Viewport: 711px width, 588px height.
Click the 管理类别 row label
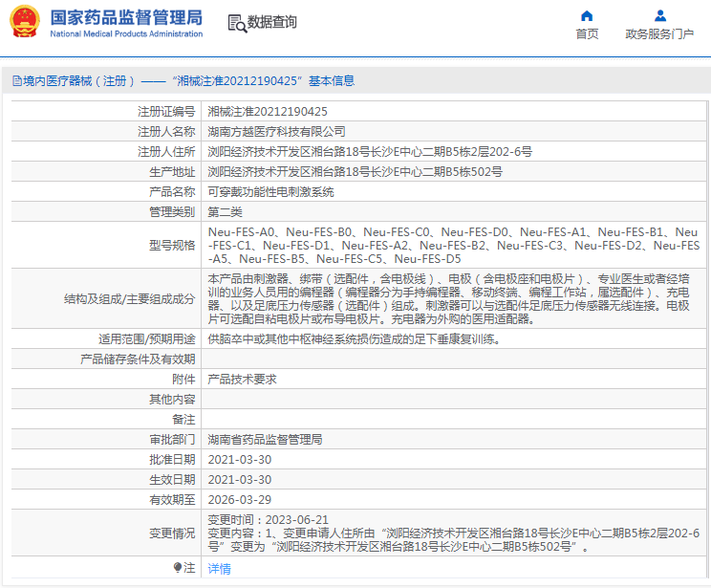click(x=172, y=212)
